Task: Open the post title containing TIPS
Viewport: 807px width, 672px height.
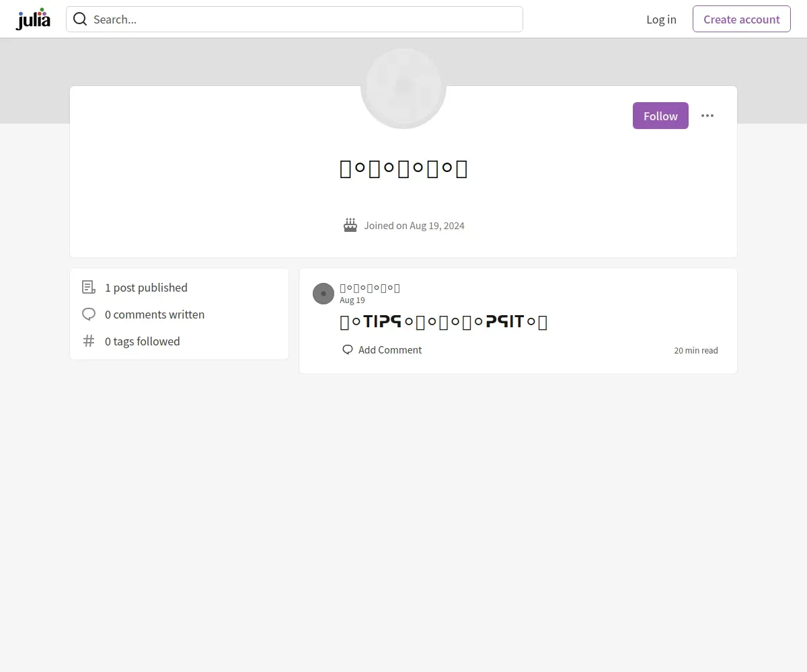Action: click(444, 322)
